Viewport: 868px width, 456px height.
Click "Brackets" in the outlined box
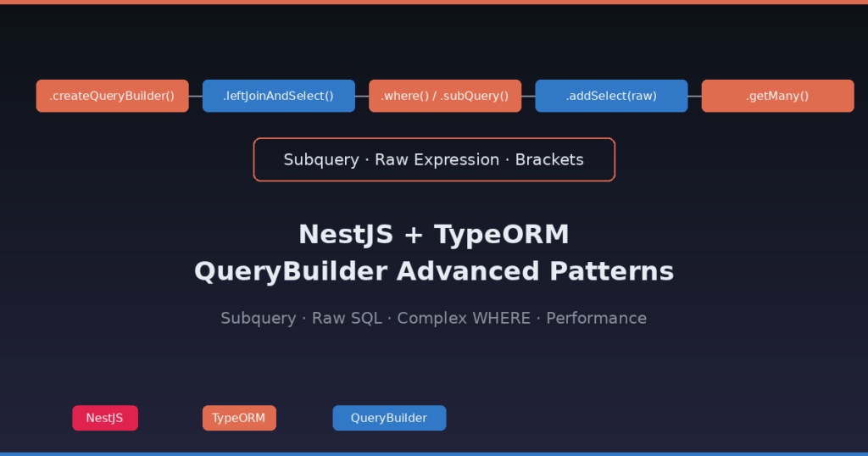point(549,159)
